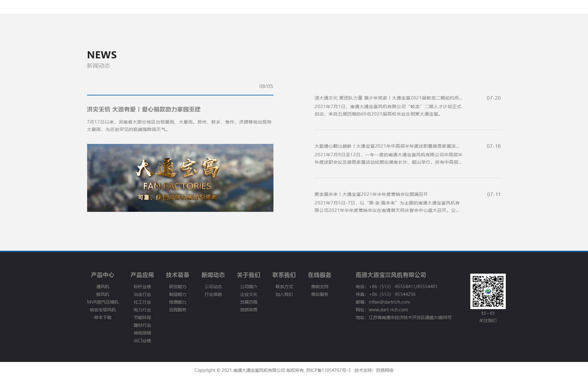Click the 苏ICP备11054767号-3 registration link
The width and height of the screenshot is (588, 378).
pyautogui.click(x=328, y=370)
